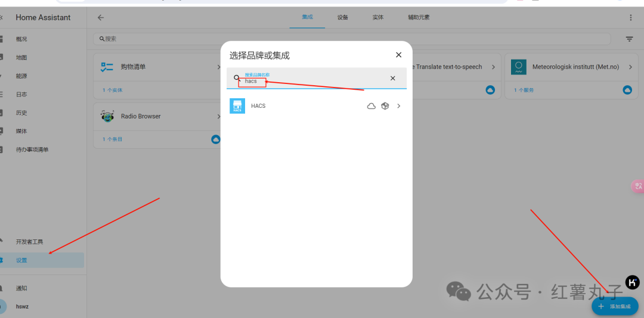Open 设置 in the sidebar
The height and width of the screenshot is (318, 644).
pos(42,260)
